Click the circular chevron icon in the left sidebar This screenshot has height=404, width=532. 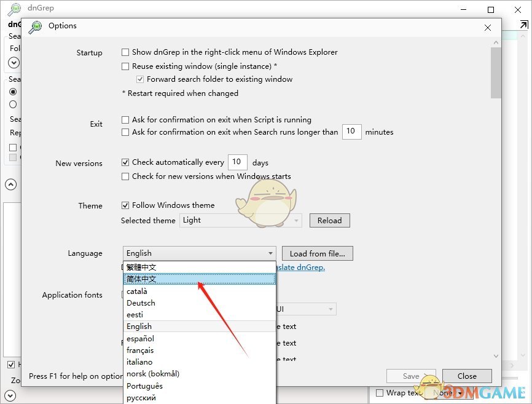(x=13, y=63)
